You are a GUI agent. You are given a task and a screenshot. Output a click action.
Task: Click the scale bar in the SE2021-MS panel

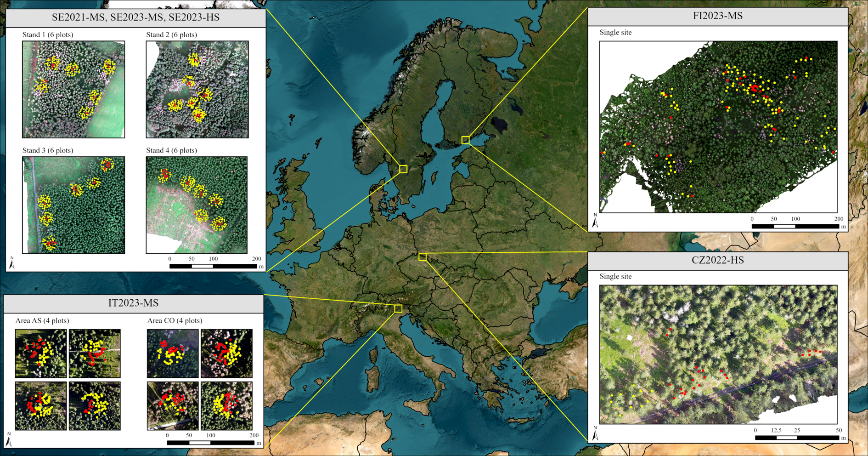coord(213,266)
